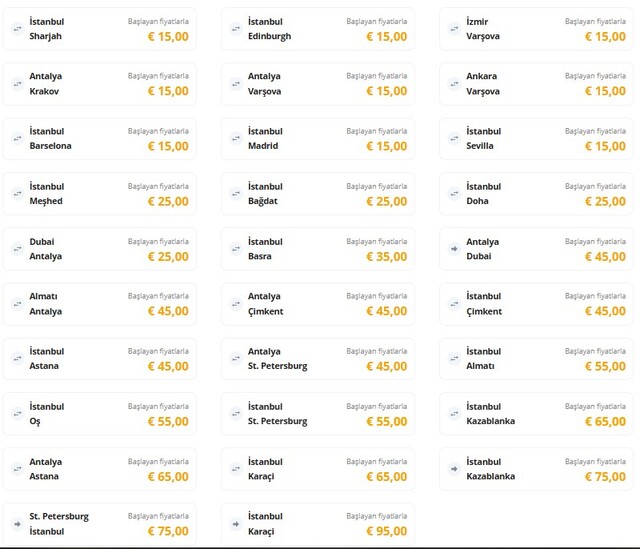Click the round-trip icon beside İstanbul–Doha
Screen dimensions: 640x549
click(x=454, y=193)
